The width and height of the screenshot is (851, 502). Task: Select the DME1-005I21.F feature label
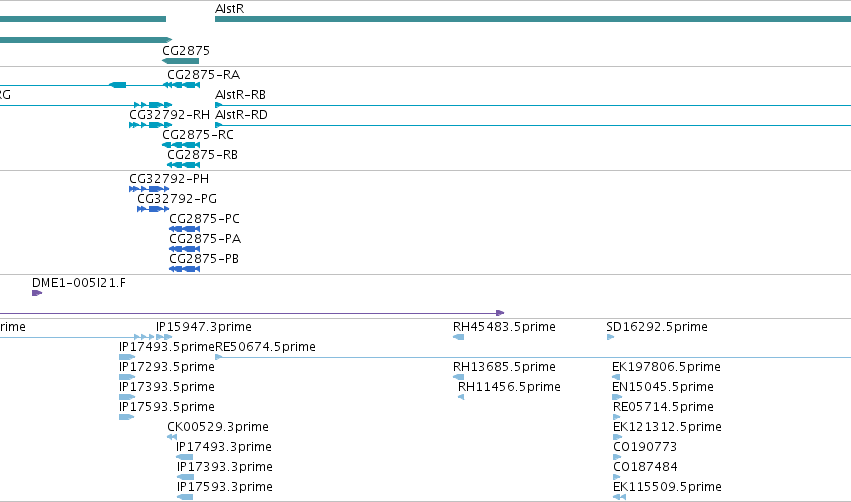[x=79, y=283]
